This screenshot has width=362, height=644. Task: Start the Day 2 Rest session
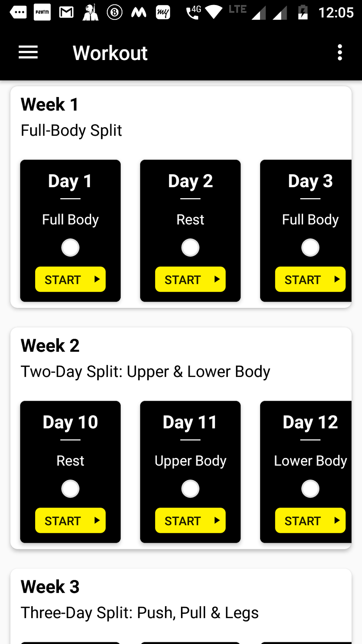click(190, 280)
